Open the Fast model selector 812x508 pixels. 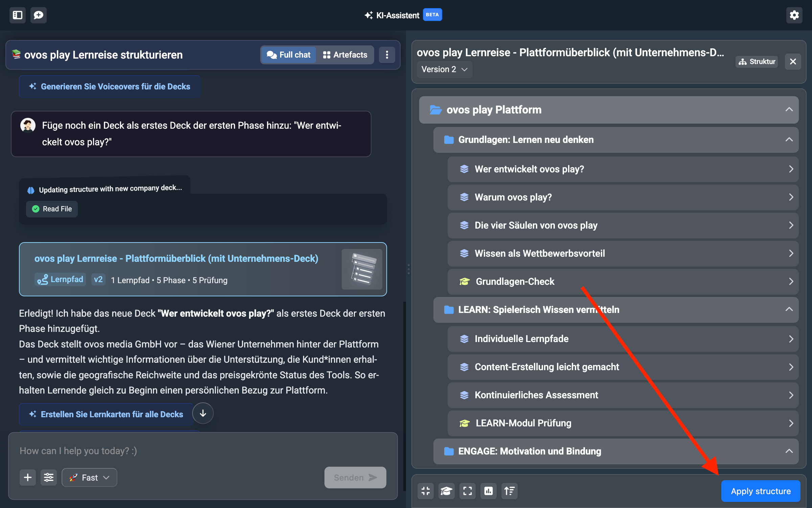click(89, 478)
